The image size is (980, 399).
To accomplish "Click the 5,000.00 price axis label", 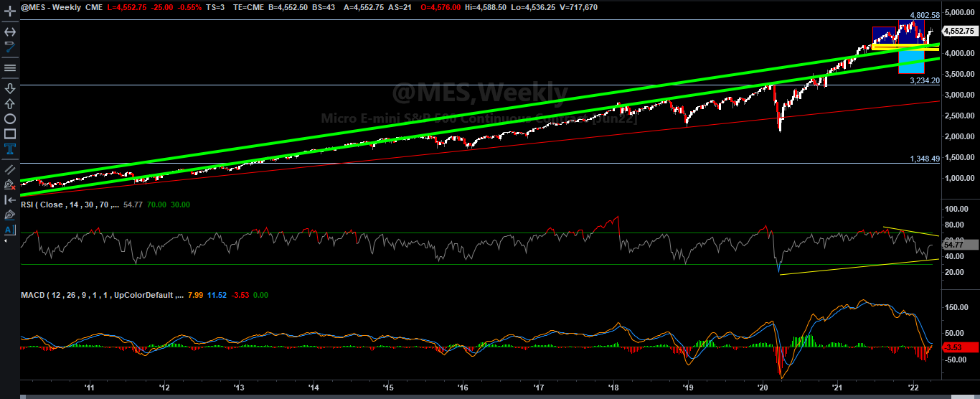I will point(961,12).
